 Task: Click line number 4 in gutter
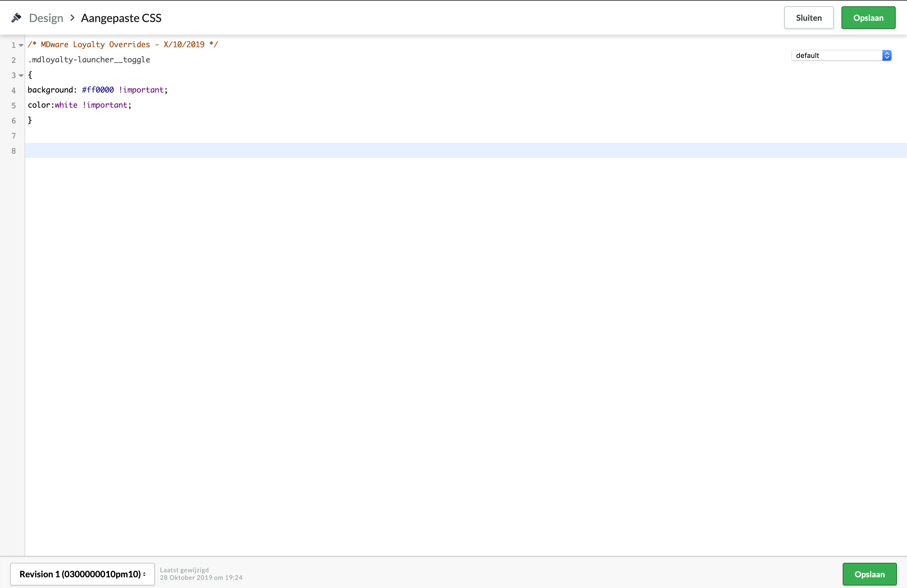[14, 90]
